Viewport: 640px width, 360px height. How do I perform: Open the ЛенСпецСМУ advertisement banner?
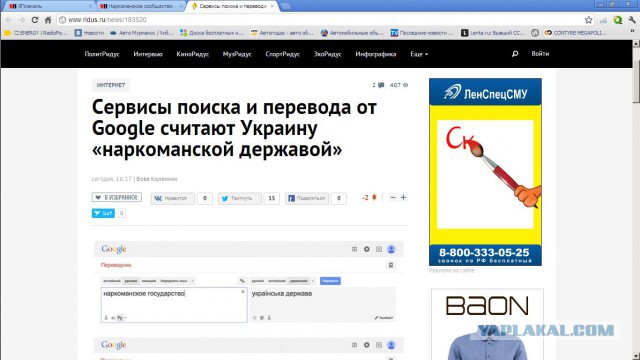click(485, 172)
